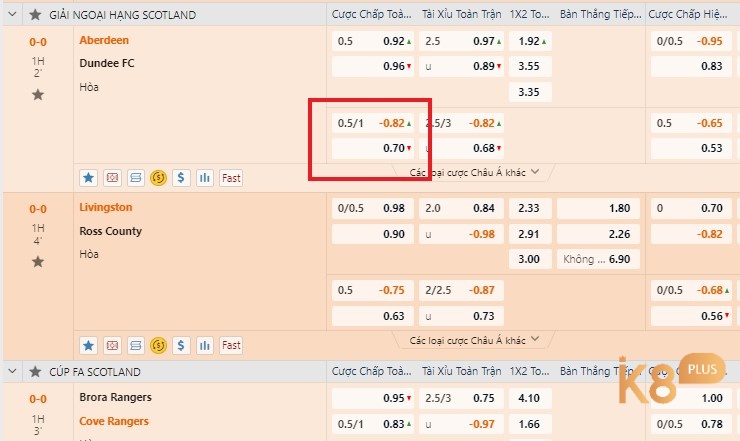The width and height of the screenshot is (740, 441).
Task: Expand Các loại cược Châu Á khác under Livingston
Action: [474, 340]
